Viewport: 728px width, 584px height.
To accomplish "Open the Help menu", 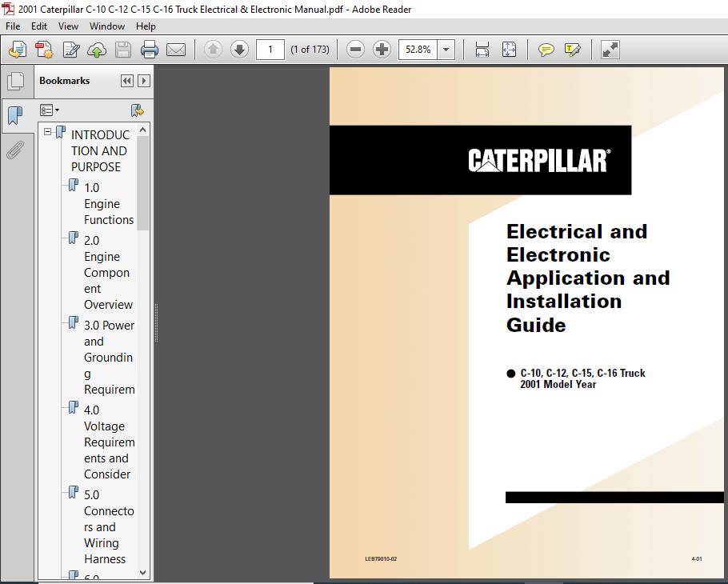I will [x=146, y=26].
